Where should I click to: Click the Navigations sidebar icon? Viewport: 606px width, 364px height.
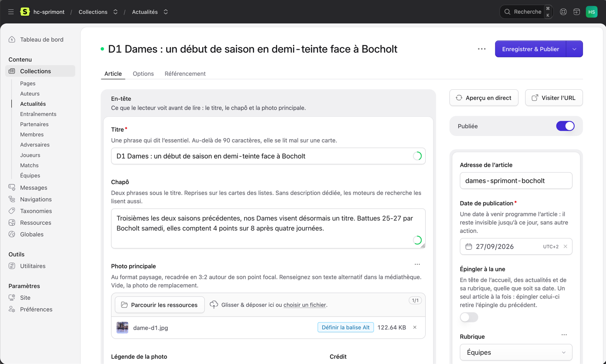click(12, 199)
